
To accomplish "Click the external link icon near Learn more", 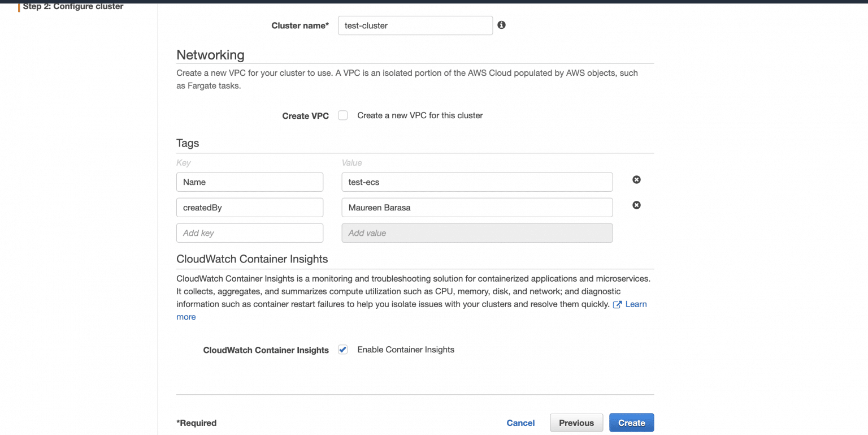I will click(617, 304).
